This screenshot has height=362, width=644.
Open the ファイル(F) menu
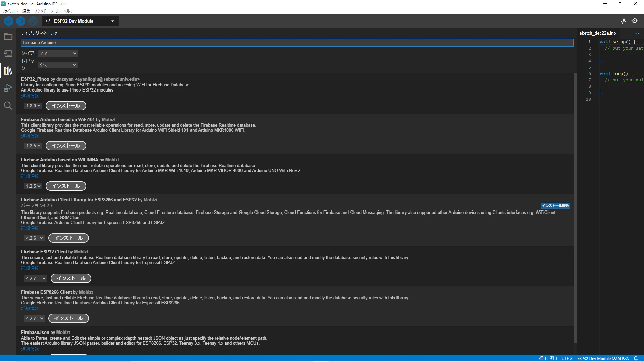[x=10, y=11]
